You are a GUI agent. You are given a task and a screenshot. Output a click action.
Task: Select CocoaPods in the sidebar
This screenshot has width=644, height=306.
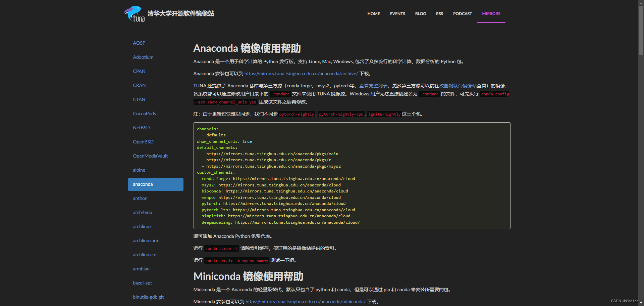(x=144, y=113)
